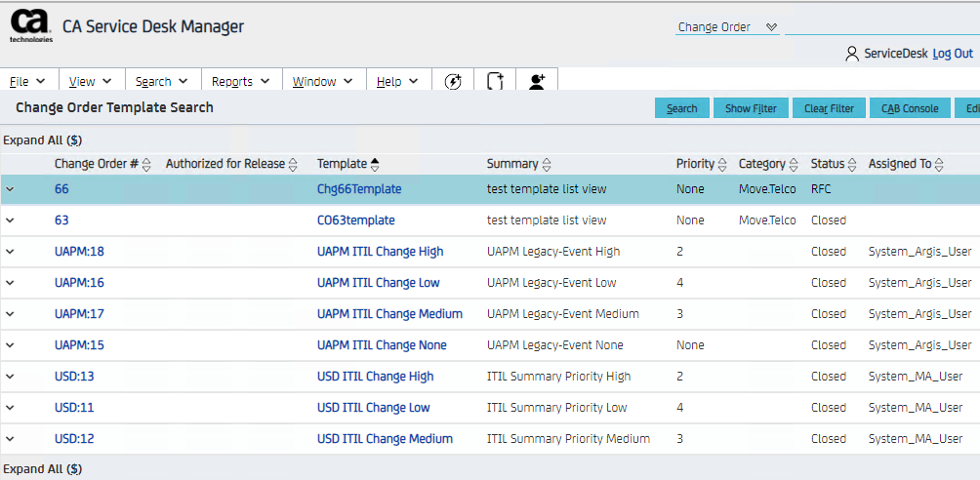Sort by Priority column arrows
980x480 pixels.
click(722, 164)
